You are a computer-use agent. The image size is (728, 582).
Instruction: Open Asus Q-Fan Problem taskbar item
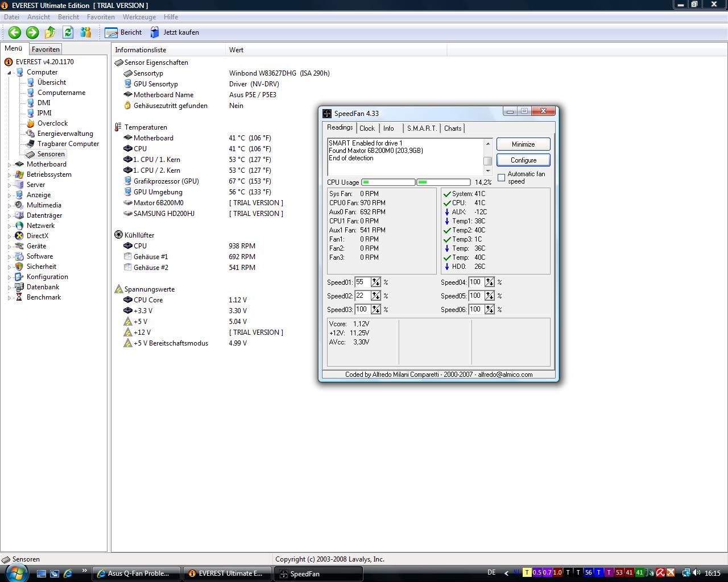pyautogui.click(x=136, y=573)
